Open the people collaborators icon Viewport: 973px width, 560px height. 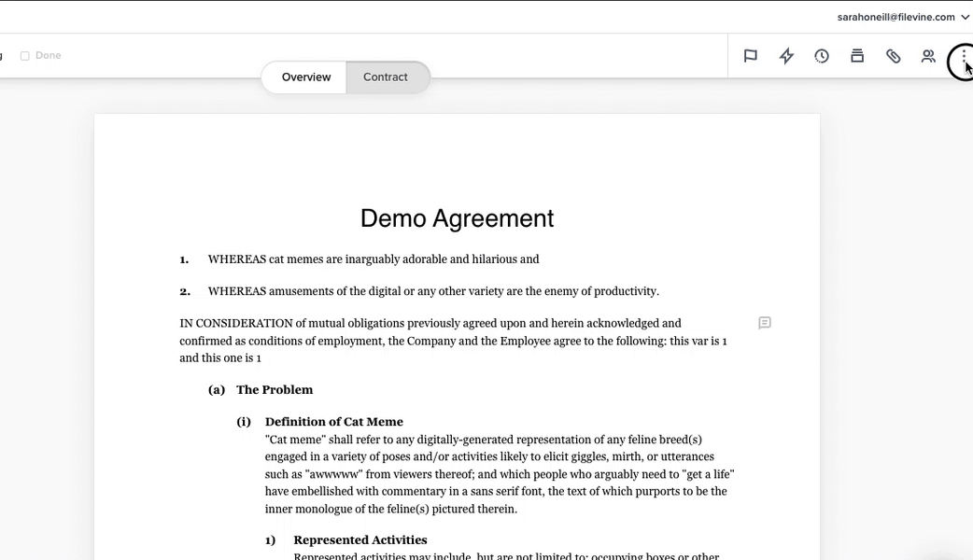pos(928,56)
